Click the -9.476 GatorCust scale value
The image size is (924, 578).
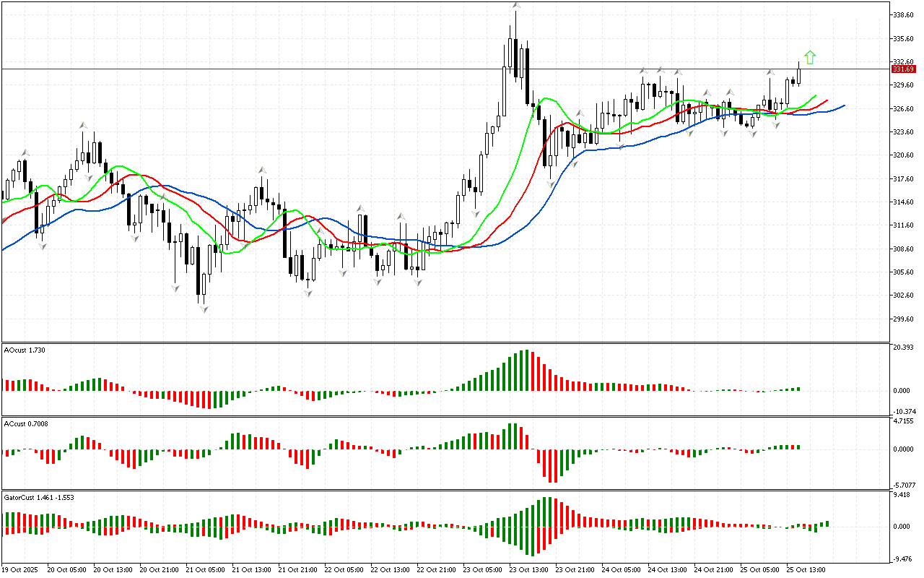[x=904, y=558]
